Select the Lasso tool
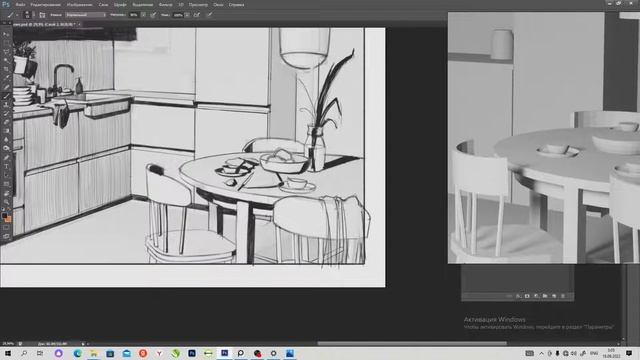This screenshot has width=640, height=360. point(6,51)
